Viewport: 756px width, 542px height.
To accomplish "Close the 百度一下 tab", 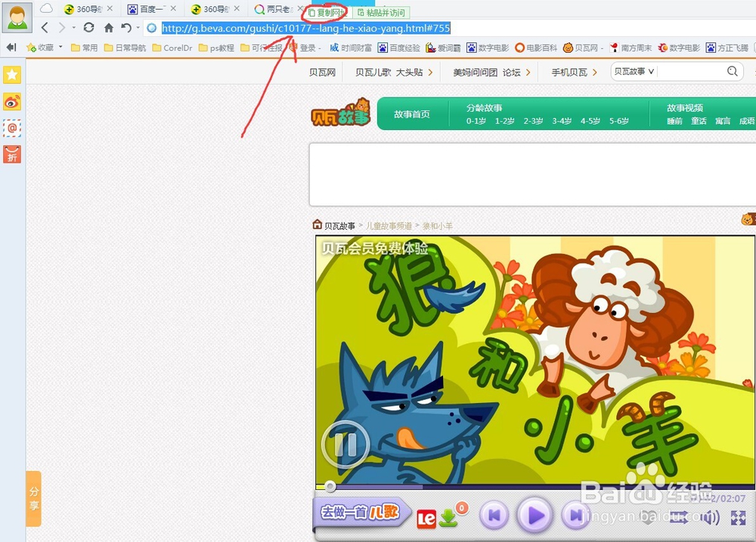I will pyautogui.click(x=174, y=8).
